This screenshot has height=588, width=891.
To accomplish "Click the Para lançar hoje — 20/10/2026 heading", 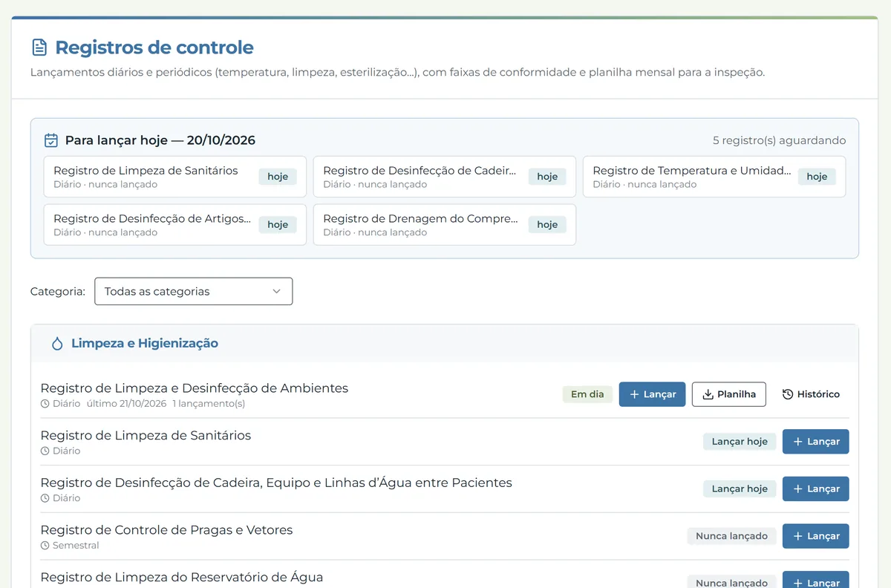I will (160, 140).
